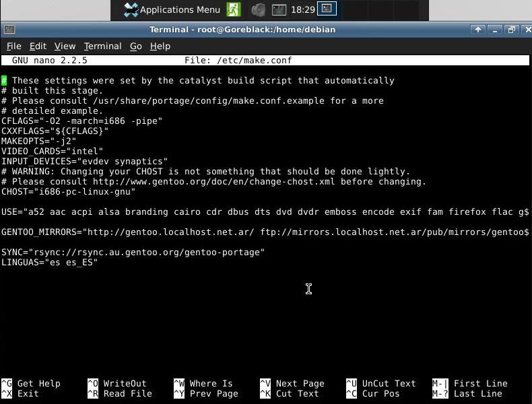Image resolution: width=532 pixels, height=404 pixels.
Task: Open the Edit menu
Action: click(x=38, y=46)
